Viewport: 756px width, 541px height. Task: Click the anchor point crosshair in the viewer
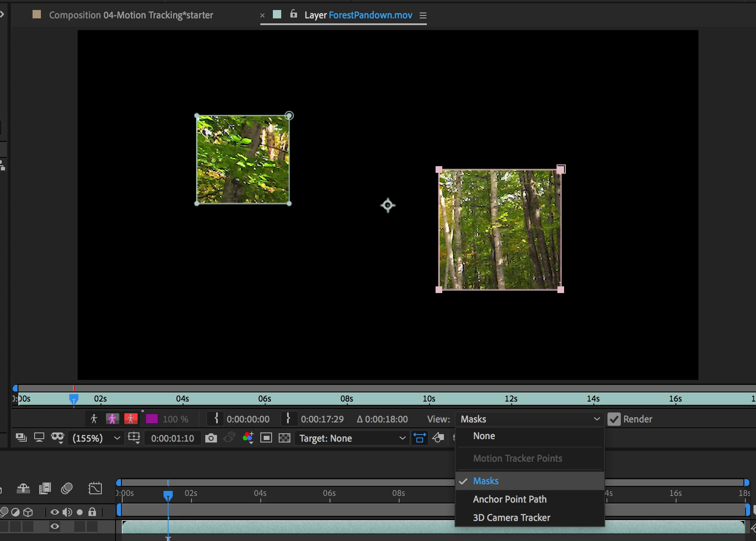pyautogui.click(x=388, y=205)
